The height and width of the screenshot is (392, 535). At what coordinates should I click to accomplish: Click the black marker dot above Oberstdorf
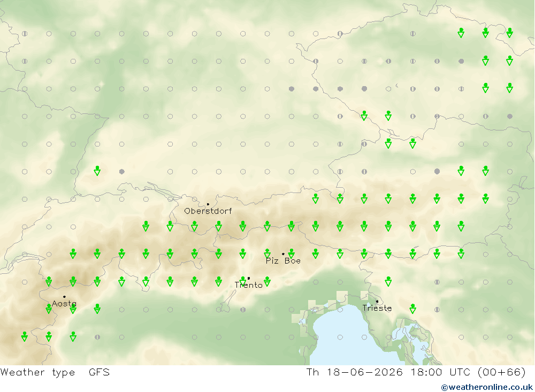click(x=208, y=204)
